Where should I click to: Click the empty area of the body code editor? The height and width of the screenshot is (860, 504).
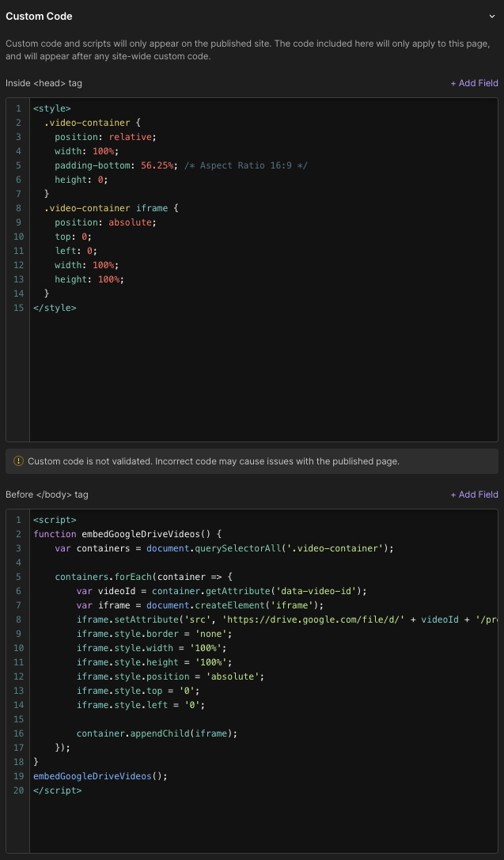263,825
